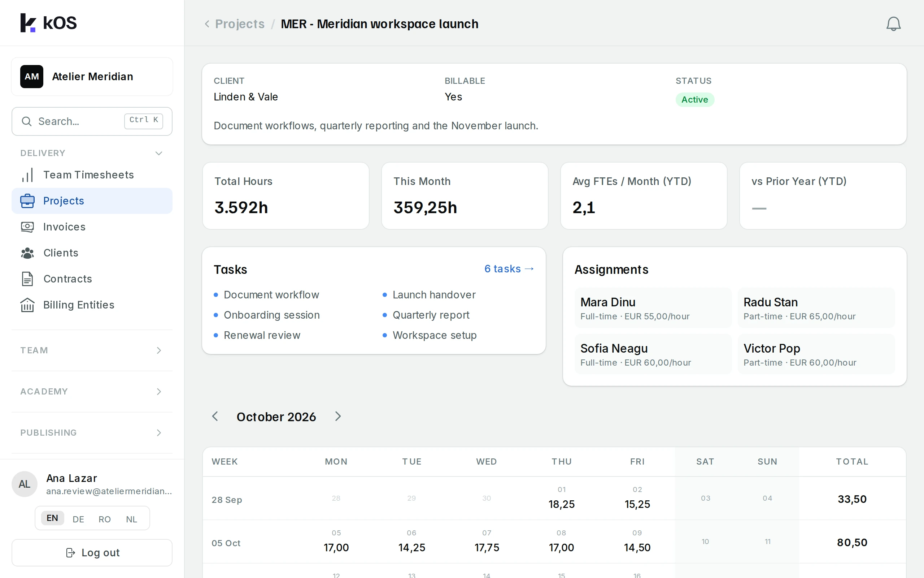Screen dimensions: 924x578
Task: Click the kOS logo
Action: pyautogui.click(x=48, y=23)
